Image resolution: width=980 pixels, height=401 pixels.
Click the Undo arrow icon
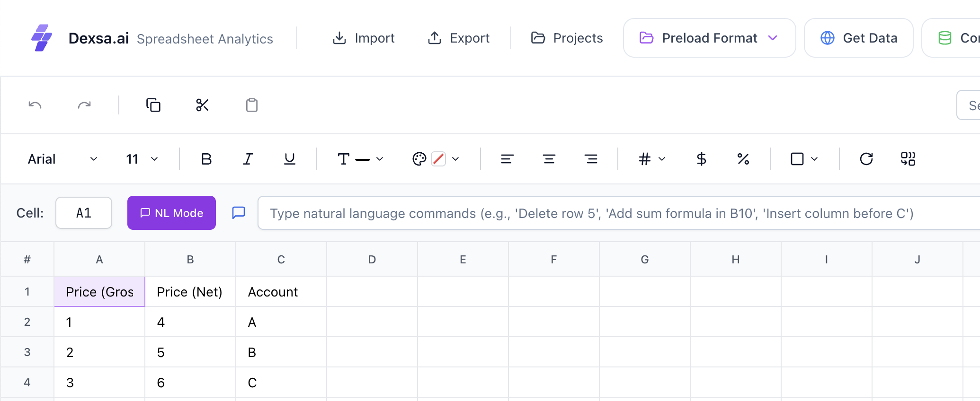click(x=35, y=105)
